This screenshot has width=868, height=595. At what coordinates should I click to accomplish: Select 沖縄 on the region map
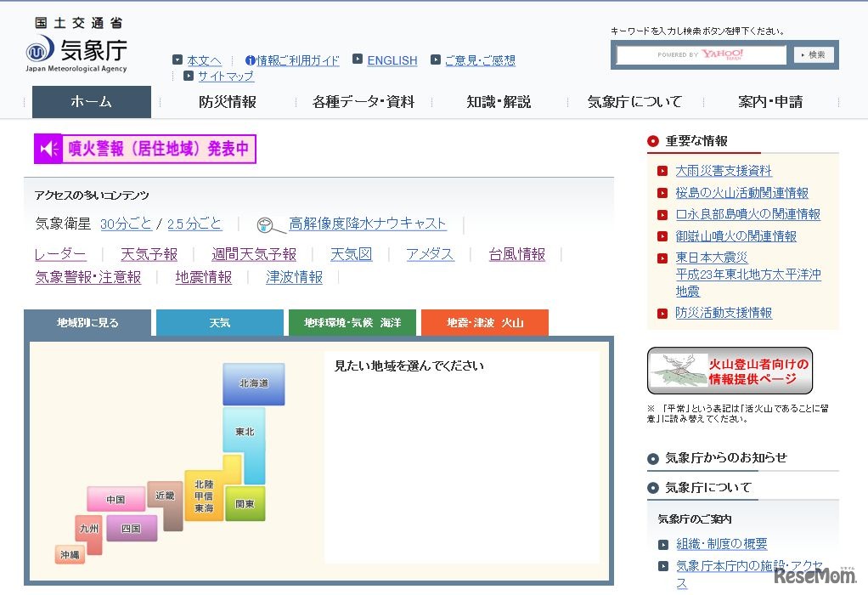(70, 555)
